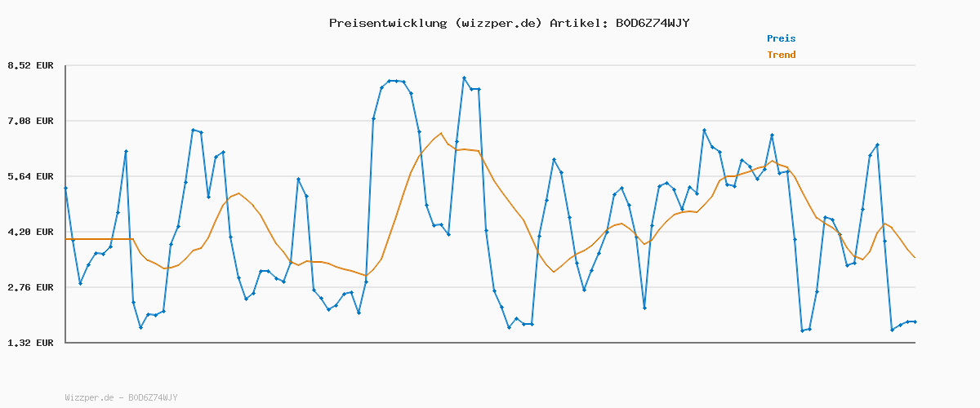Toggle the Trend legend entry

(x=781, y=55)
